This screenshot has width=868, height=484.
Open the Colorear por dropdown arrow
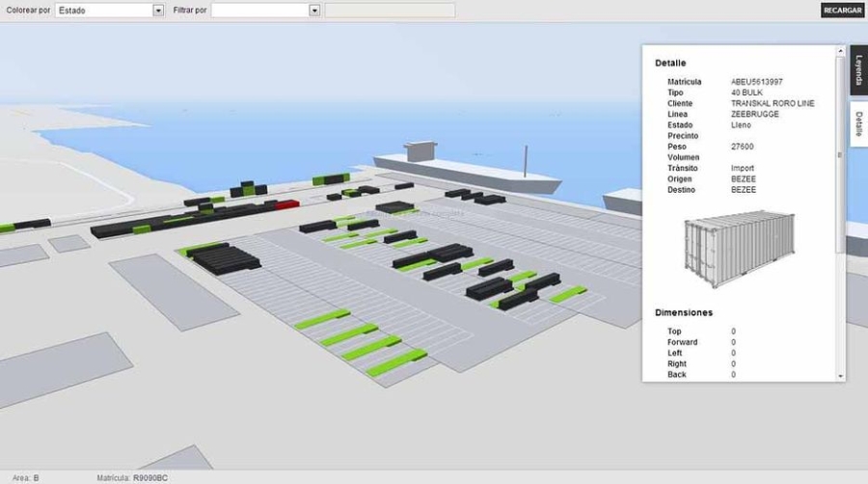pos(158,11)
